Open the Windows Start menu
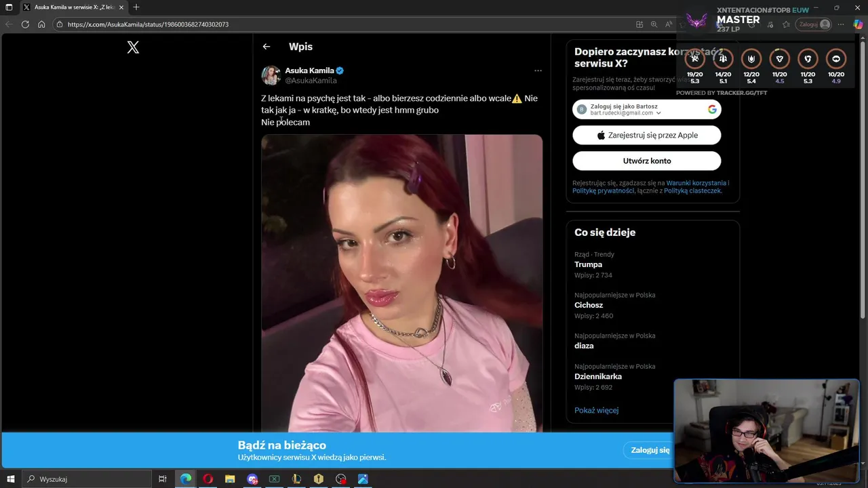Screen dimensions: 868x488 point(10,479)
